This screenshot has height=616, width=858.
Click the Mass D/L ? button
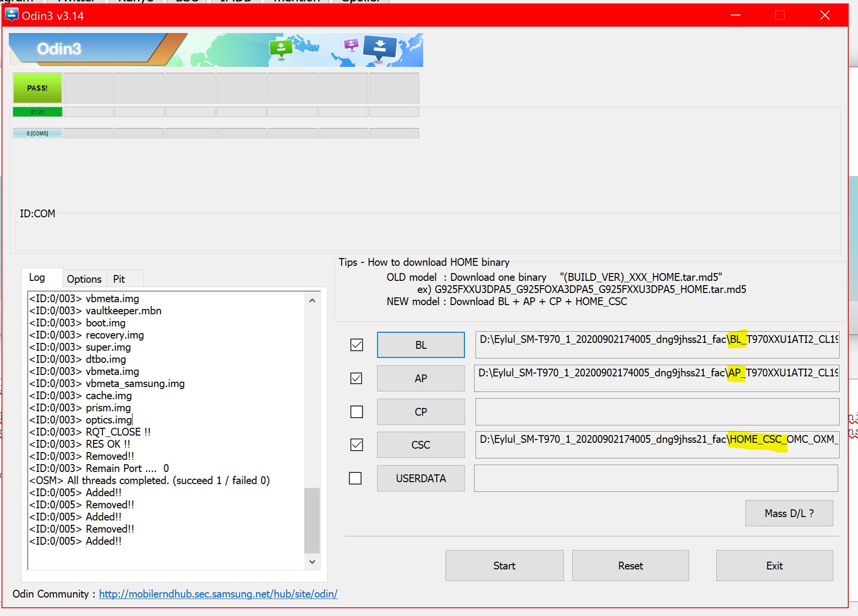(789, 513)
